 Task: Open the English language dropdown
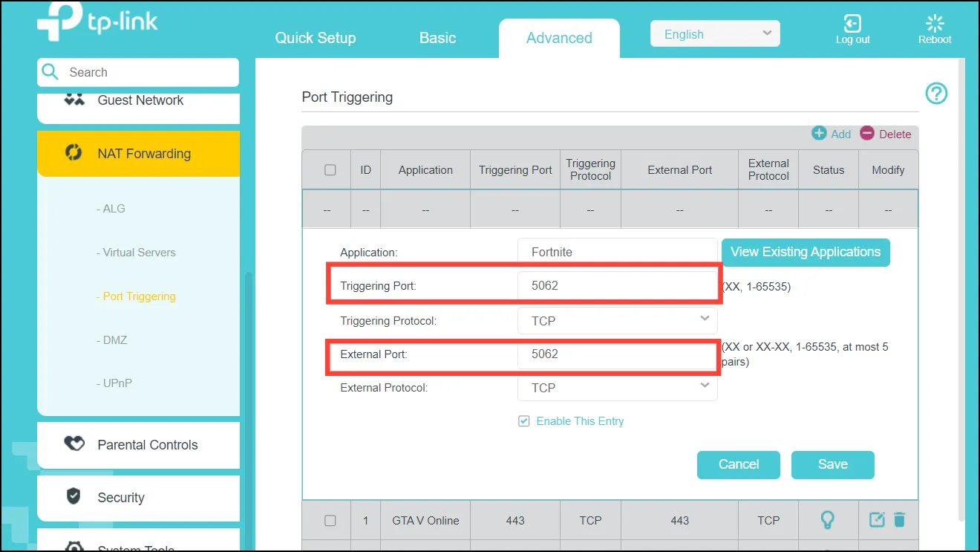[x=715, y=34]
